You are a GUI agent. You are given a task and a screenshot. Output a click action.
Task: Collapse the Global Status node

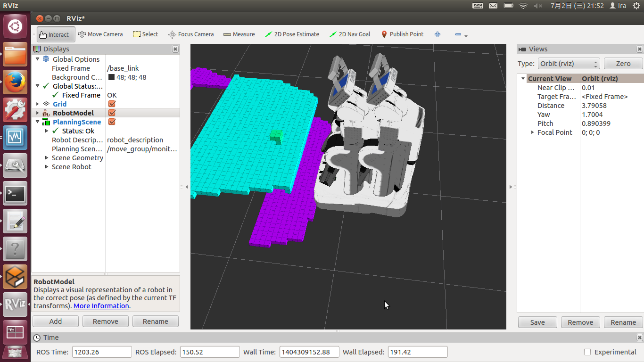(x=38, y=86)
